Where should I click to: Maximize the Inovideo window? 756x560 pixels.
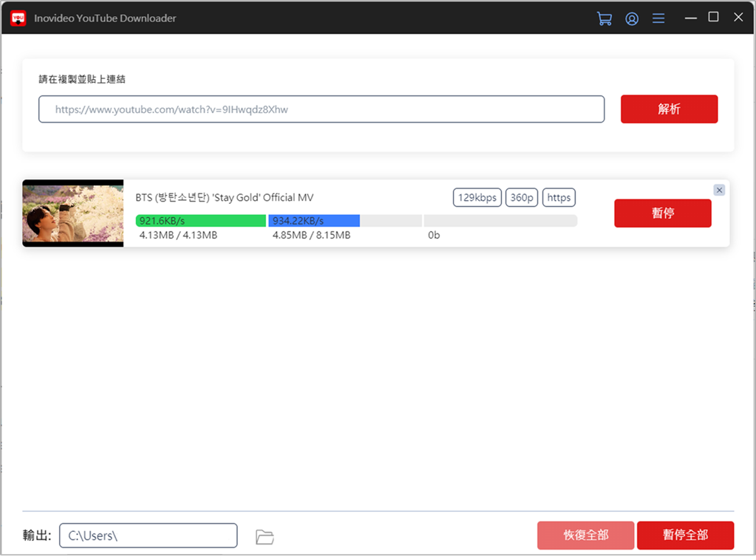coord(713,17)
